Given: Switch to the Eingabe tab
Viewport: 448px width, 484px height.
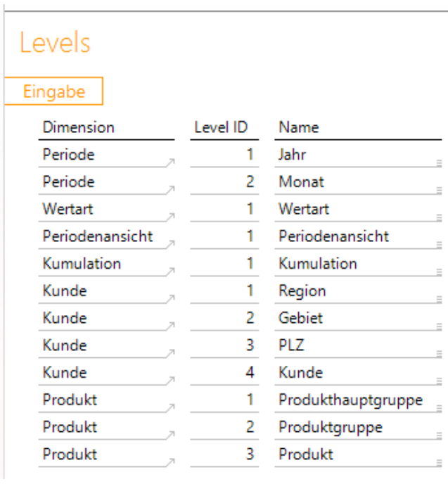Looking at the screenshot, I should click(54, 91).
